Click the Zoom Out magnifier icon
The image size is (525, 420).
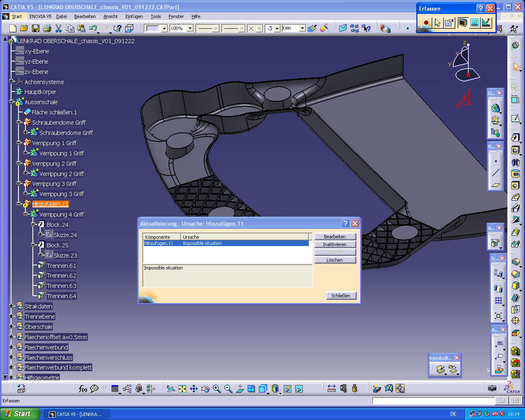(x=228, y=388)
